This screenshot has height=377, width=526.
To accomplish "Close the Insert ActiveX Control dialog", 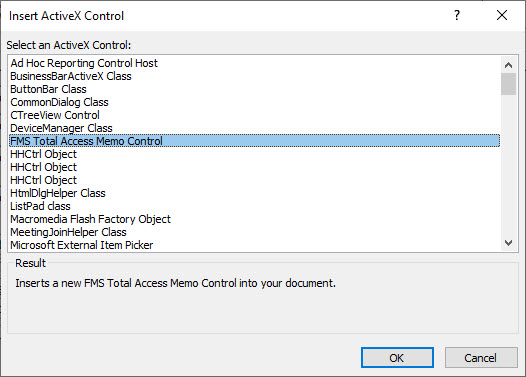I will click(x=502, y=15).
